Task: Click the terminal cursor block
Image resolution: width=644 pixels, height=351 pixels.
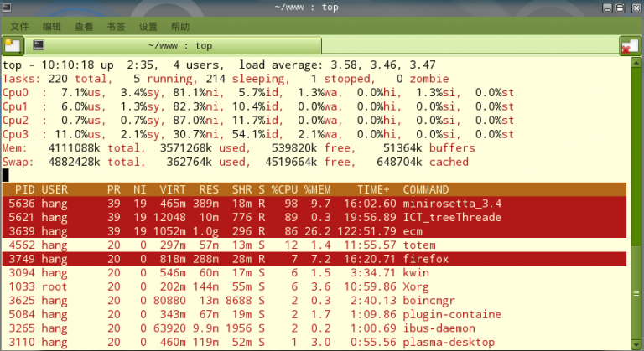Action: pyautogui.click(x=5, y=176)
